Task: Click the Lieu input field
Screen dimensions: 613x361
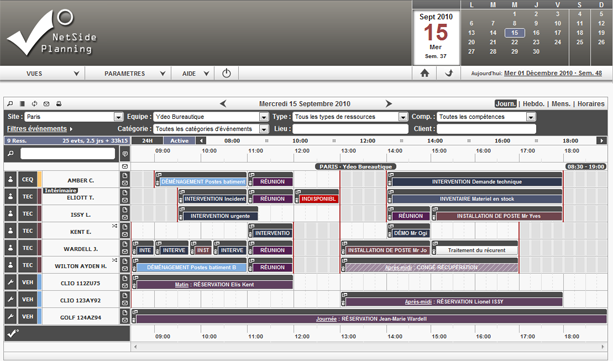Action: (350, 129)
